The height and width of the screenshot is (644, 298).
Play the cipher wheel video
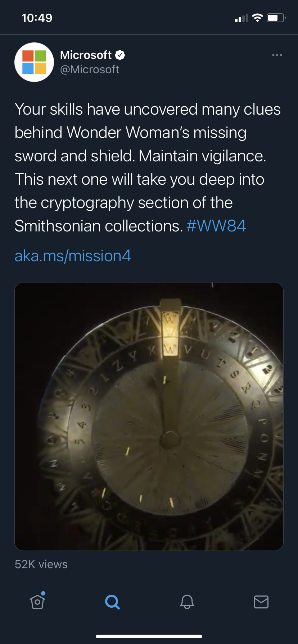149,417
